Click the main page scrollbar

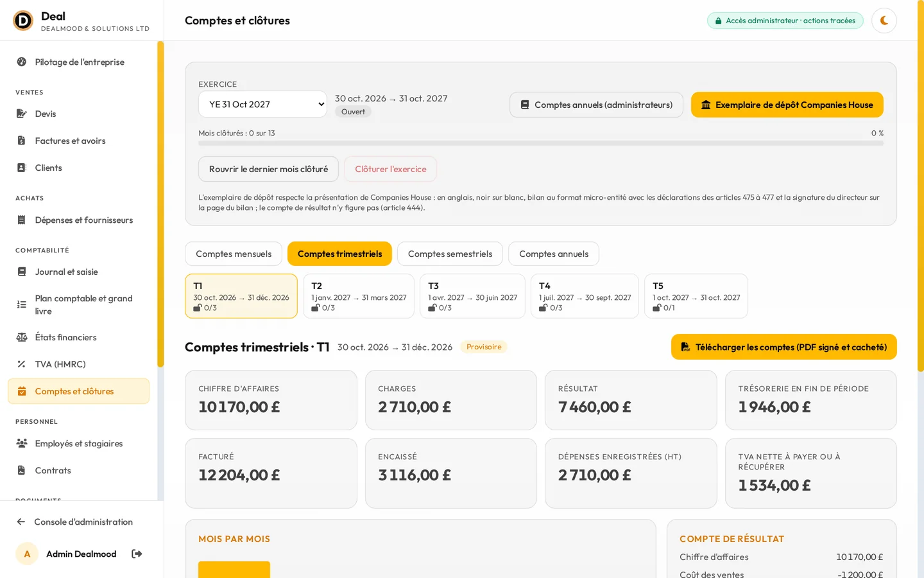click(x=920, y=186)
